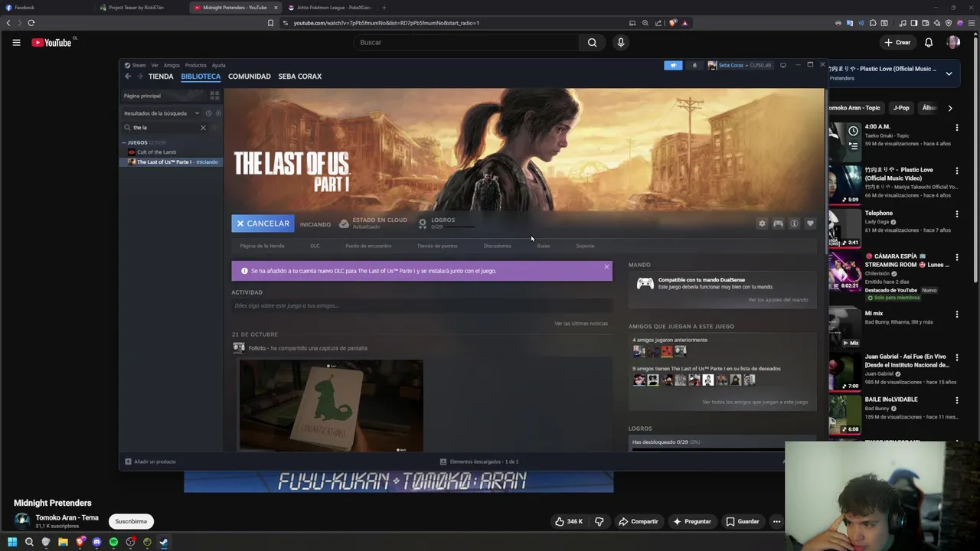Dismiss the new DLC added notification
This screenshot has height=551, width=980.
606,267
